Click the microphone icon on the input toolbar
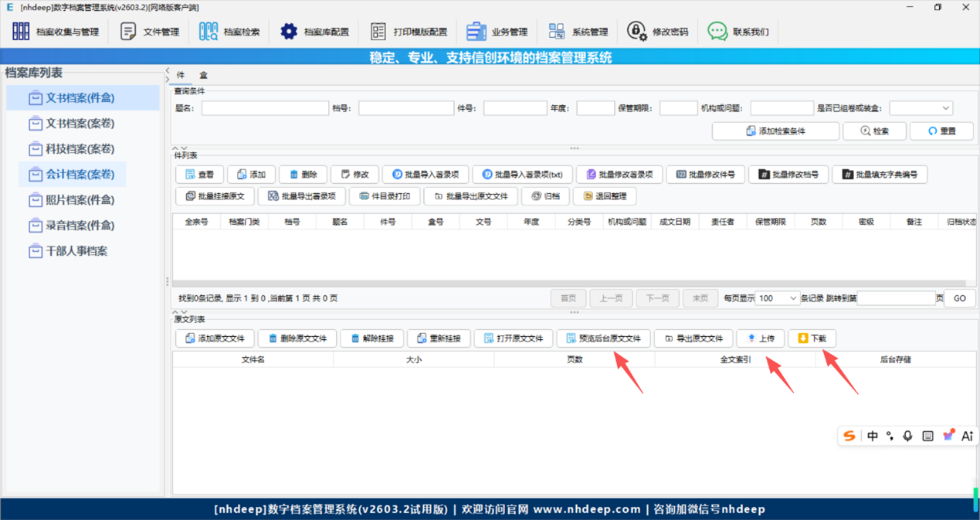This screenshot has height=520, width=980. tap(907, 435)
